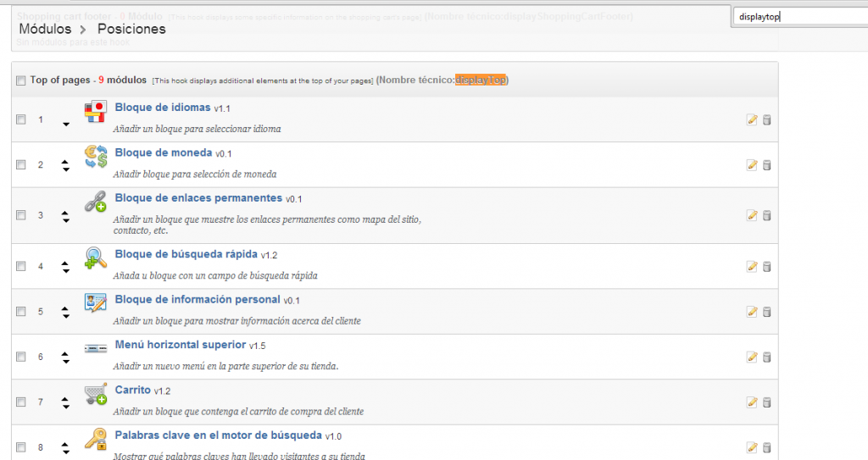Open Carrito module link
Viewport: 868px width, 460px height.
[133, 391]
